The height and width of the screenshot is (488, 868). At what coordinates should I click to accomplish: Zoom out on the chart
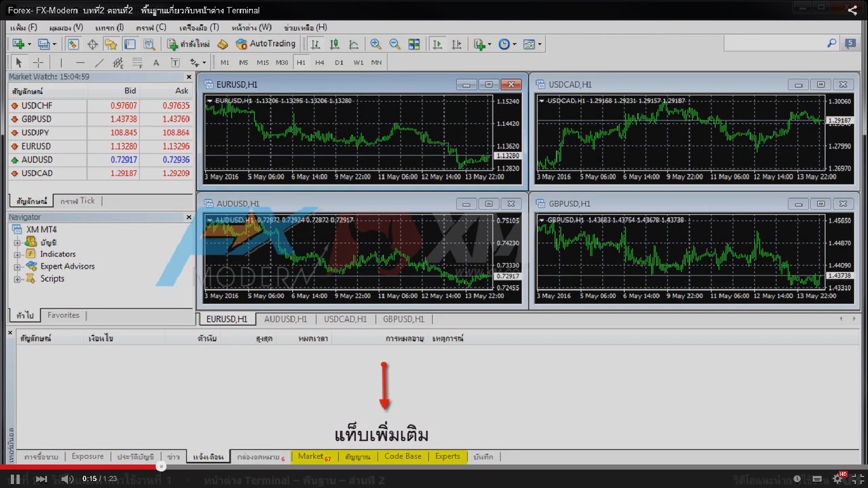(x=395, y=44)
